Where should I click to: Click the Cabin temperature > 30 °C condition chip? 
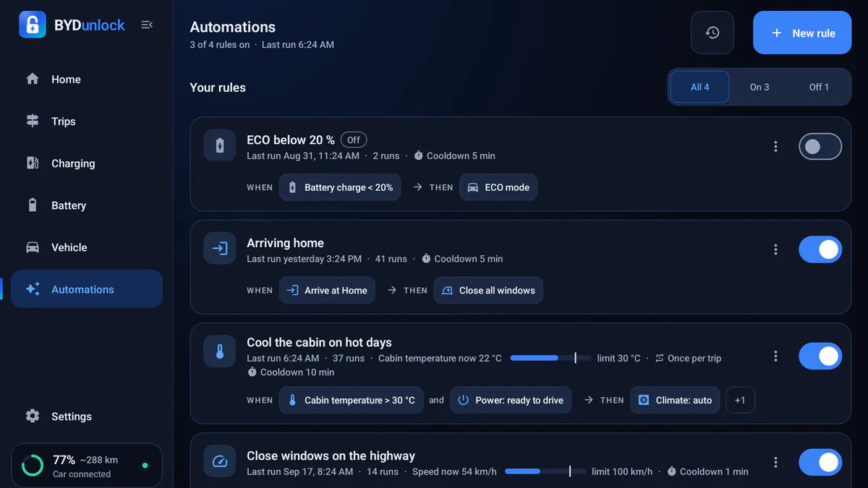351,400
